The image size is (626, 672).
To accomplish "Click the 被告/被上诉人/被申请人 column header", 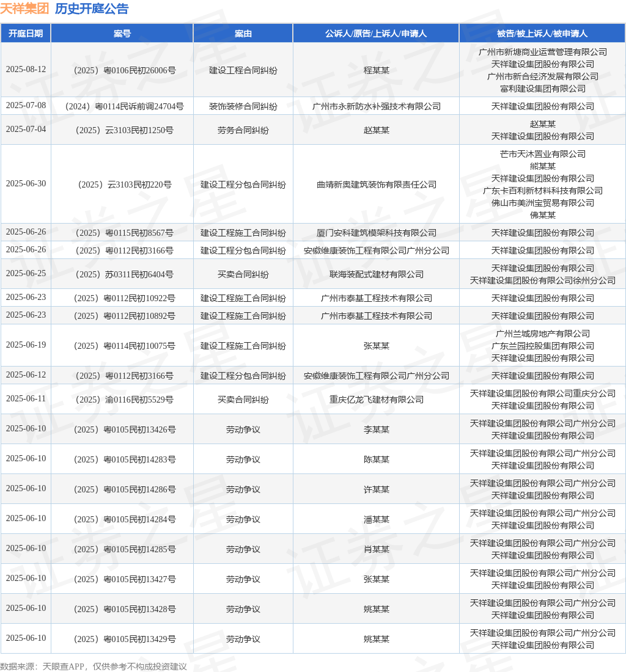I will [x=542, y=34].
